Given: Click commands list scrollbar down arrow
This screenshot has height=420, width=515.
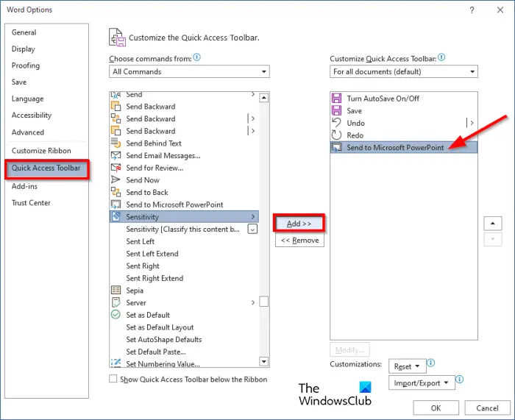Looking at the screenshot, I should 263,362.
